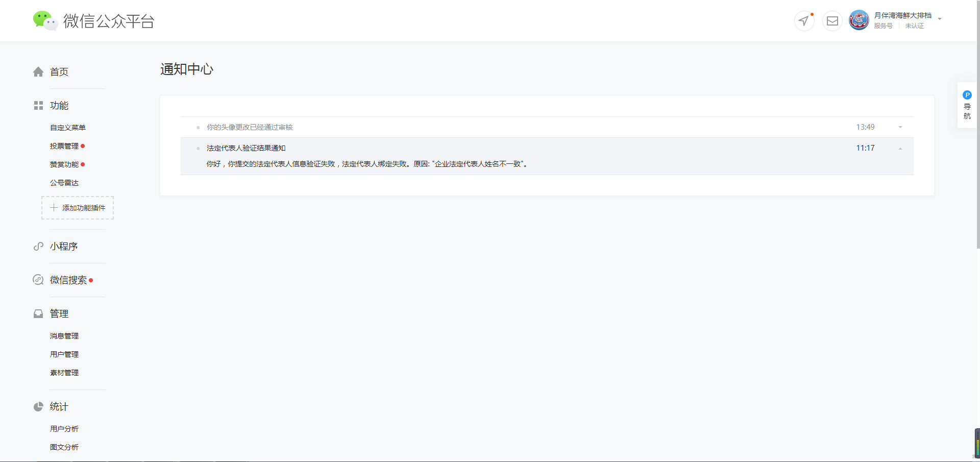Click the 微信公众平台 title text

(x=109, y=21)
